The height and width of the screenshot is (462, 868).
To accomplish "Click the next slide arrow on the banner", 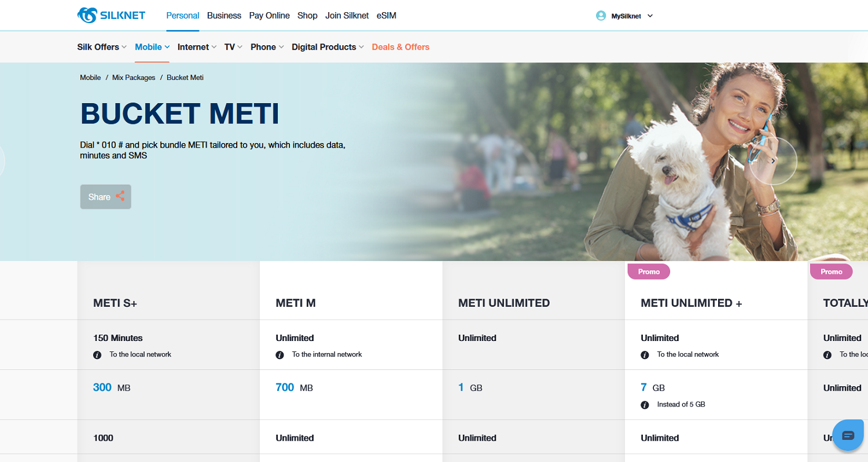I will coord(773,161).
